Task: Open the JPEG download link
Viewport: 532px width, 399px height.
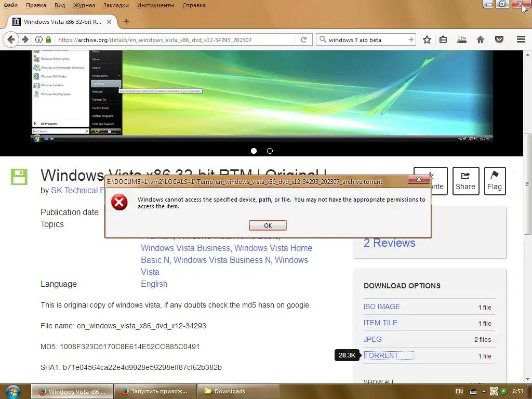Action: pyautogui.click(x=373, y=339)
